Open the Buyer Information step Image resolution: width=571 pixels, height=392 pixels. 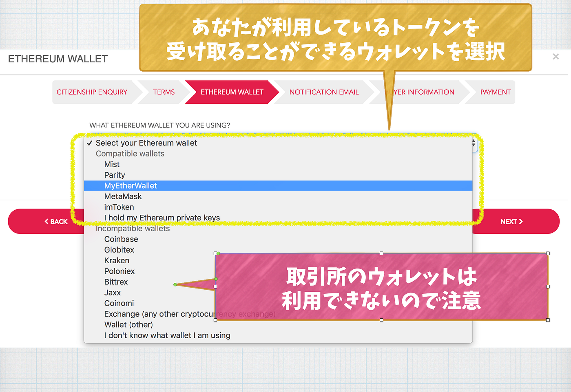(420, 92)
